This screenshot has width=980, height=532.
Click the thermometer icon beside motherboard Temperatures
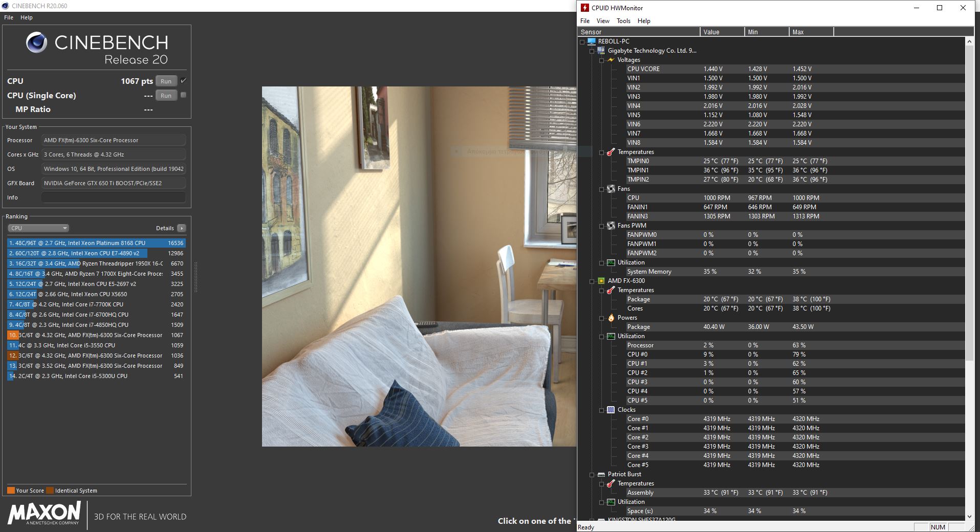pyautogui.click(x=611, y=152)
